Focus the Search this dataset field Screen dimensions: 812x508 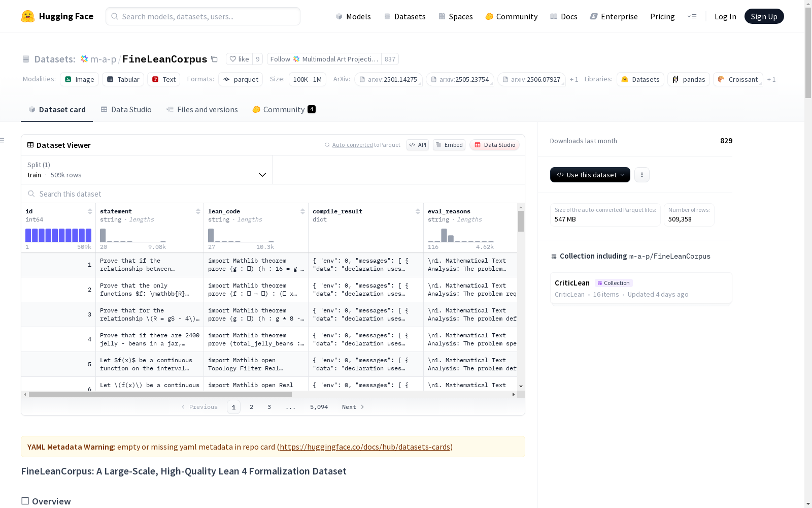(x=273, y=194)
